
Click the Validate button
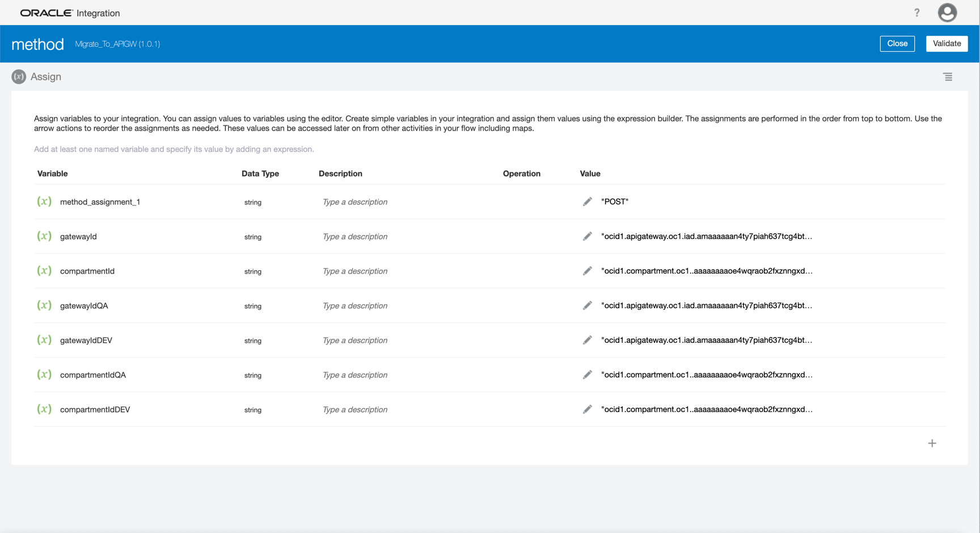(x=947, y=44)
